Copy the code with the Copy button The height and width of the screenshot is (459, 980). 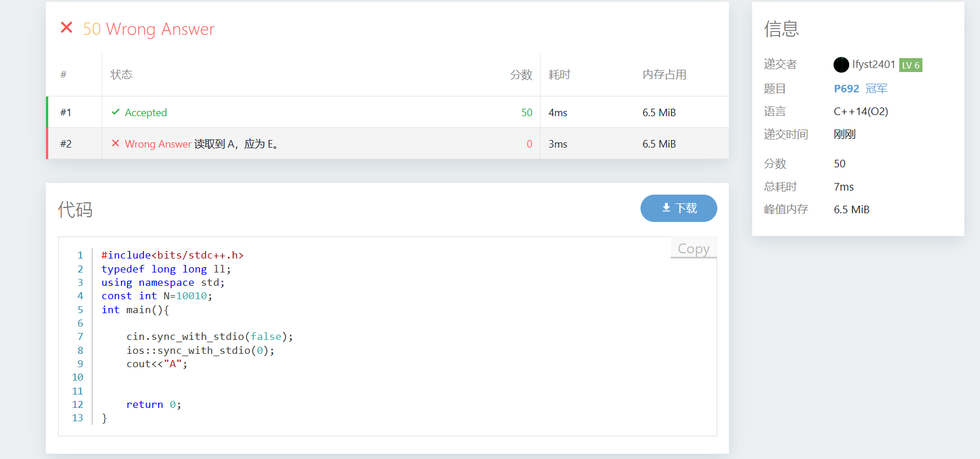point(693,248)
